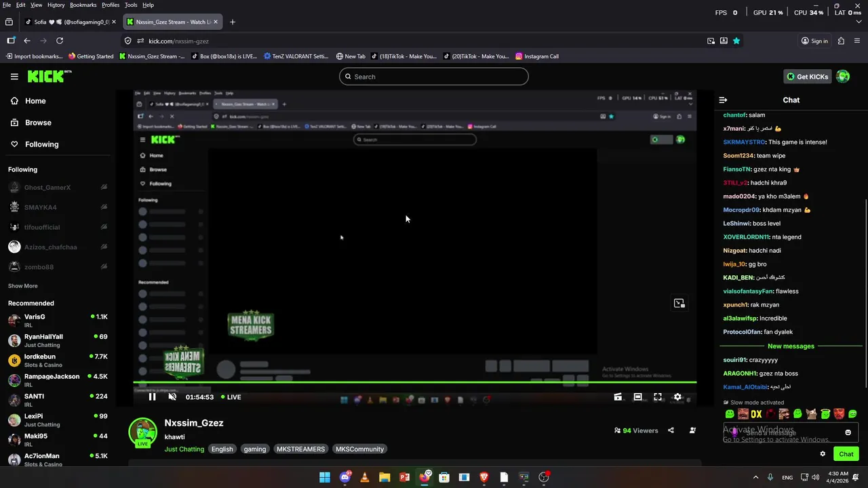Viewport: 868px width, 488px height.
Task: Click the pop-out icon on the video
Action: click(x=679, y=304)
